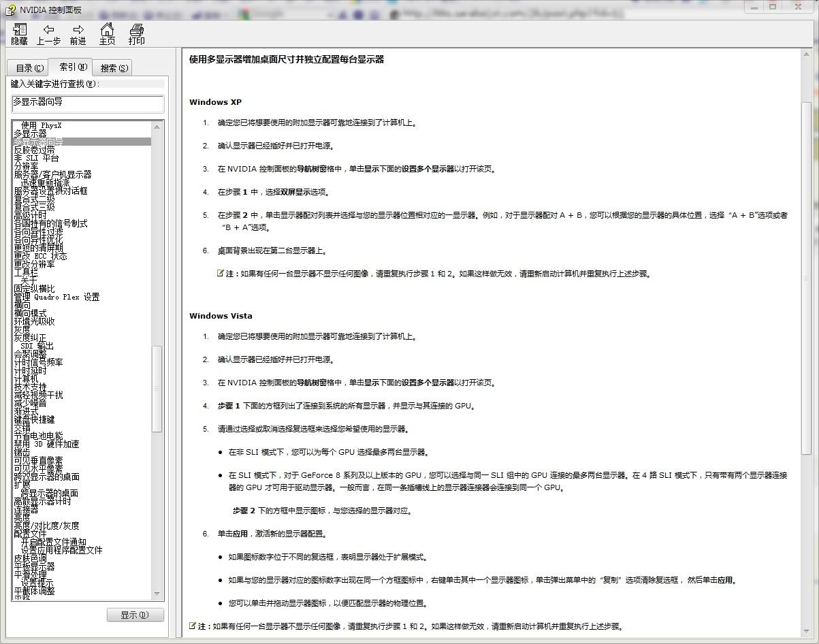Select index entry 服务器/客户机显示器
The height and width of the screenshot is (644, 819).
[x=52, y=175]
